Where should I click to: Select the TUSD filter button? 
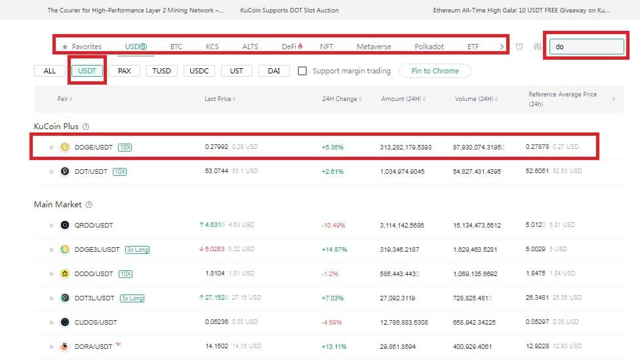pyautogui.click(x=161, y=71)
